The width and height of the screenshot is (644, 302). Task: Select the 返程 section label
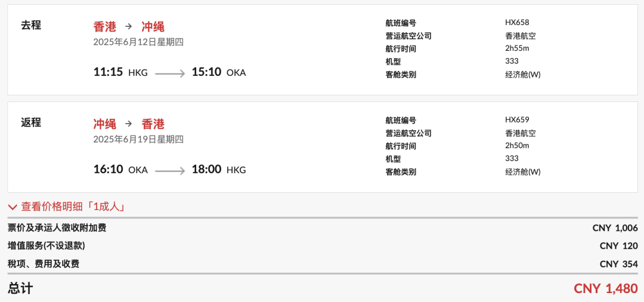[x=31, y=122]
